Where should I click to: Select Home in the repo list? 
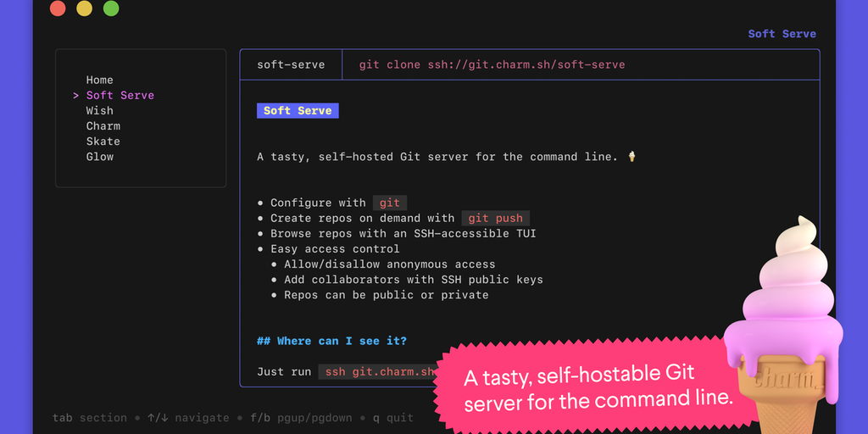[100, 81]
